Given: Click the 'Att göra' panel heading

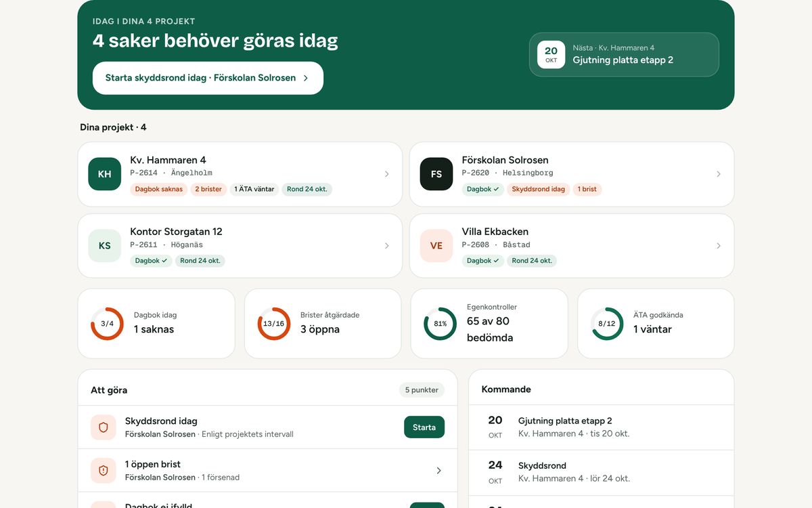Looking at the screenshot, I should coord(109,390).
